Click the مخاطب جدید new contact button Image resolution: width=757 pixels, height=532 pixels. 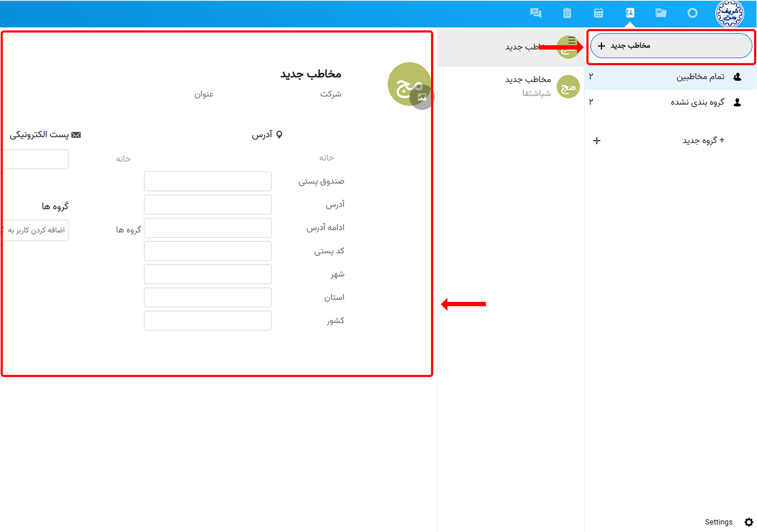[671, 46]
